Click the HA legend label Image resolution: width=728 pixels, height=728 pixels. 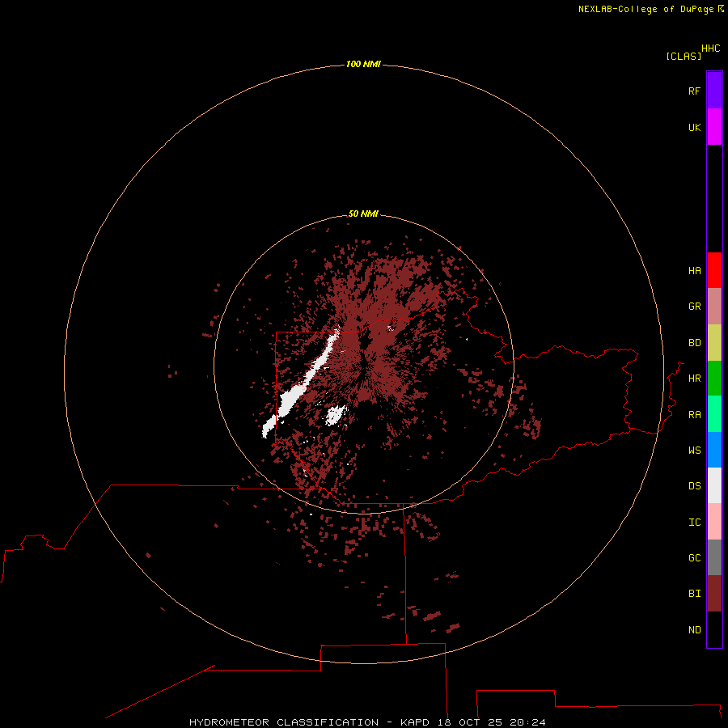pyautogui.click(x=694, y=271)
